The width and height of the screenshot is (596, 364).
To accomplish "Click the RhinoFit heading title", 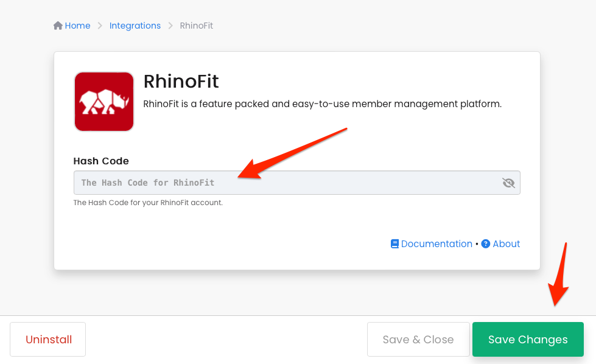I will pyautogui.click(x=181, y=82).
